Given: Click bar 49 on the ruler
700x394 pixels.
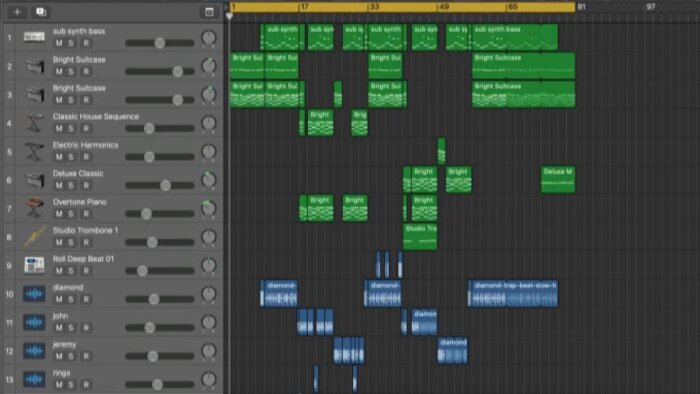Looking at the screenshot, I should click(444, 7).
